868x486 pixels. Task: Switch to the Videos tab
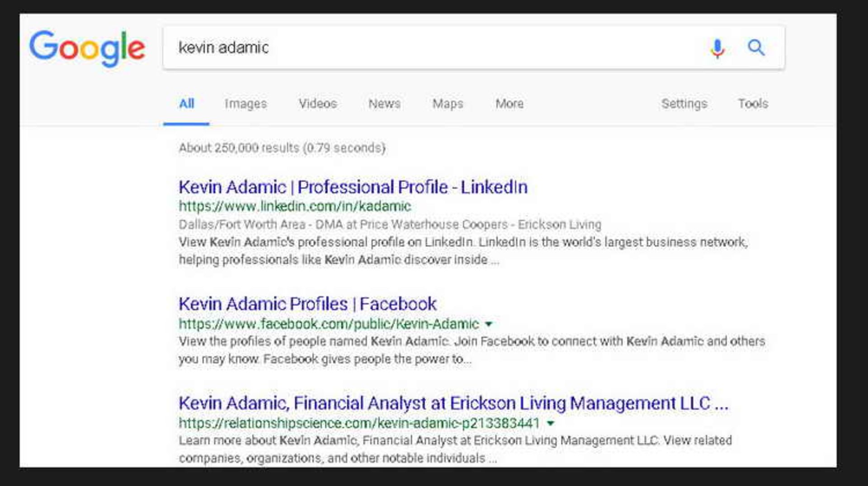pos(317,104)
